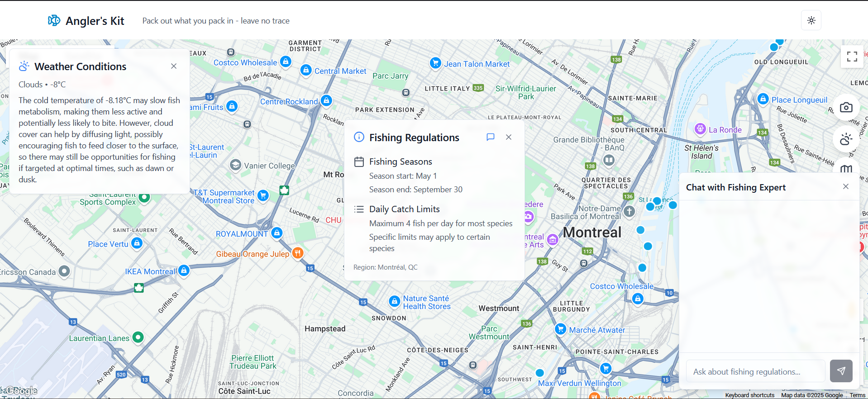The width and height of the screenshot is (868, 399).
Task: Select the Central Market map pin
Action: [x=306, y=70]
